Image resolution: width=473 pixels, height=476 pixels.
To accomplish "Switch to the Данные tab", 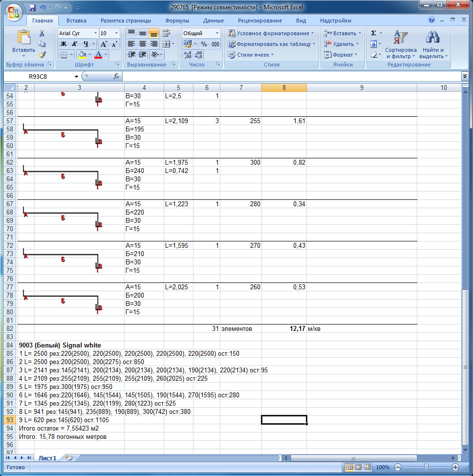I will [x=214, y=21].
